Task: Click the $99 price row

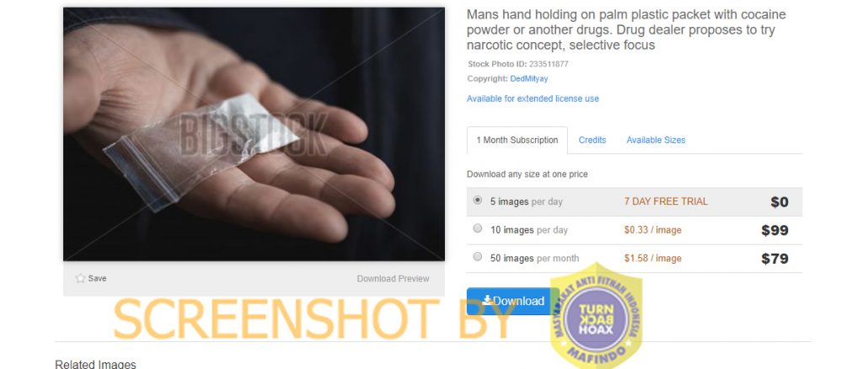Action: (635, 230)
